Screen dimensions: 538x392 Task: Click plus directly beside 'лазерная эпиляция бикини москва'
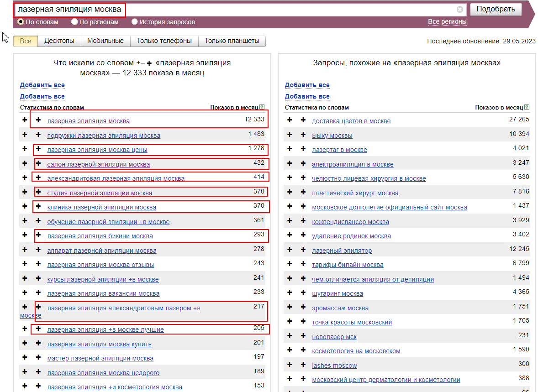pos(38,235)
